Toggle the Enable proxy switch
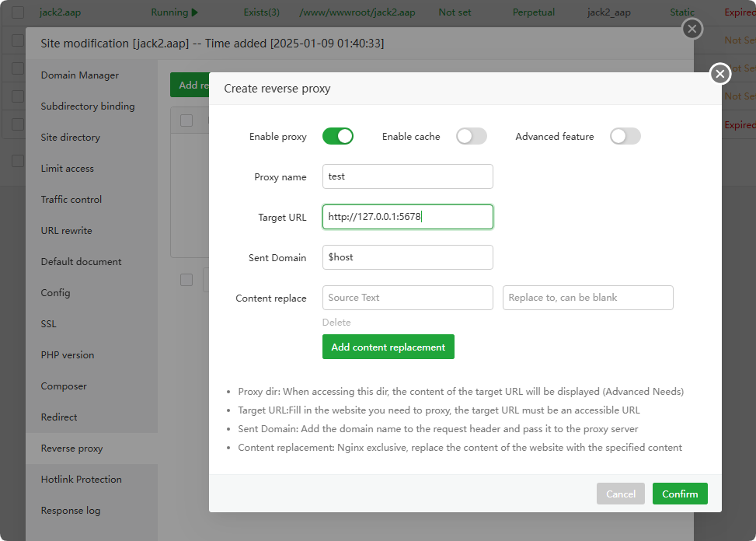Screen dimensions: 756x541 pyautogui.click(x=338, y=137)
